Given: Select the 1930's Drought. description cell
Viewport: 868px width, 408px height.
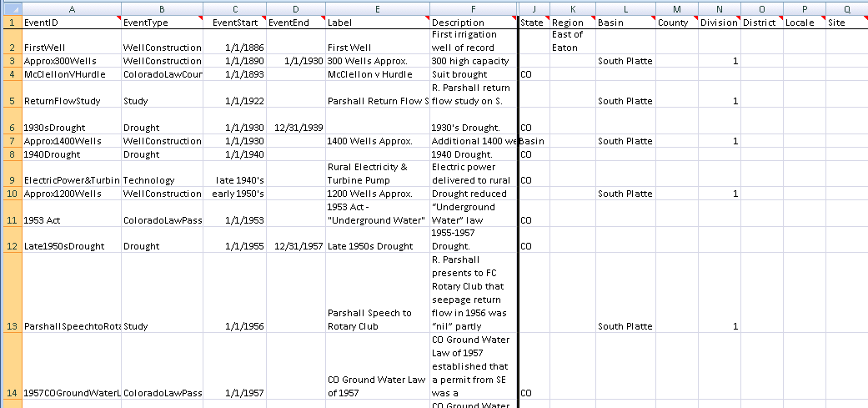Looking at the screenshot, I should pyautogui.click(x=474, y=121).
